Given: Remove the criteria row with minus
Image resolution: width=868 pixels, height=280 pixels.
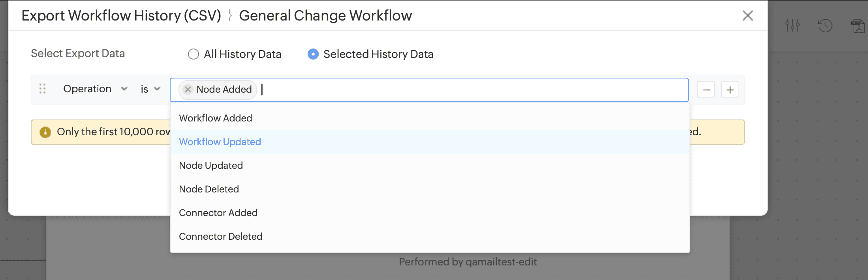Looking at the screenshot, I should tap(706, 90).
